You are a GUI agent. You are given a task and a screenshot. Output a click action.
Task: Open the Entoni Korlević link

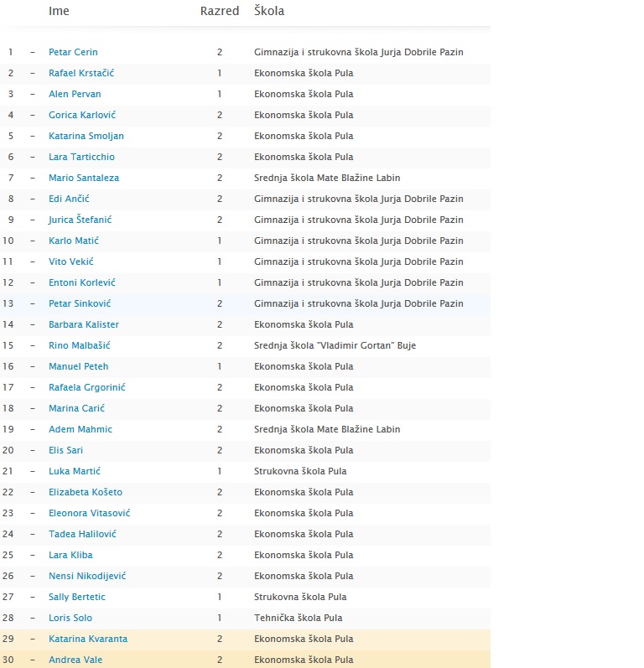click(82, 282)
